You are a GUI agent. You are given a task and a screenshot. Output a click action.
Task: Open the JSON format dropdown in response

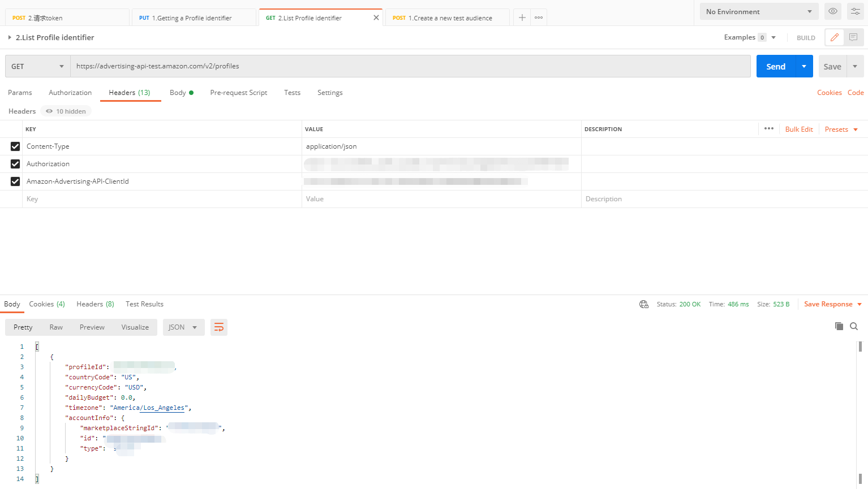pyautogui.click(x=183, y=327)
